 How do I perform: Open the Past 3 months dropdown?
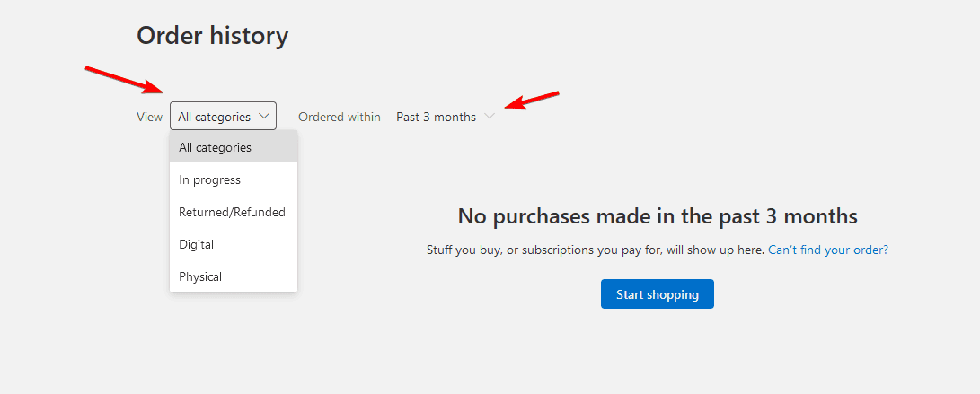(x=437, y=117)
